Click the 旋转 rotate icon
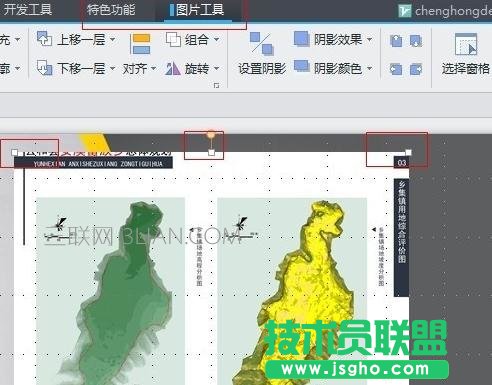Viewport: 492px width, 385px height. [x=173, y=68]
